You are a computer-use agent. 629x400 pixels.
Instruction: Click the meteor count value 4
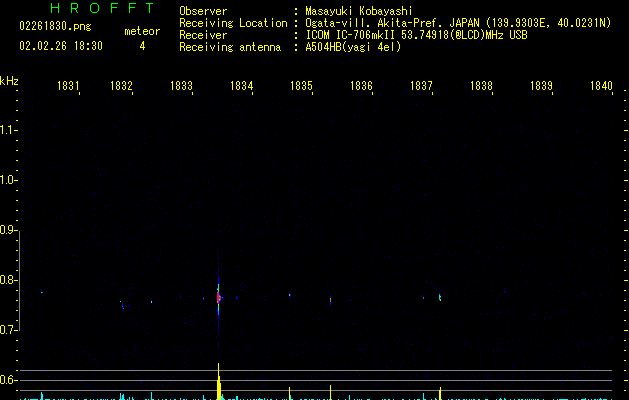[x=142, y=46]
